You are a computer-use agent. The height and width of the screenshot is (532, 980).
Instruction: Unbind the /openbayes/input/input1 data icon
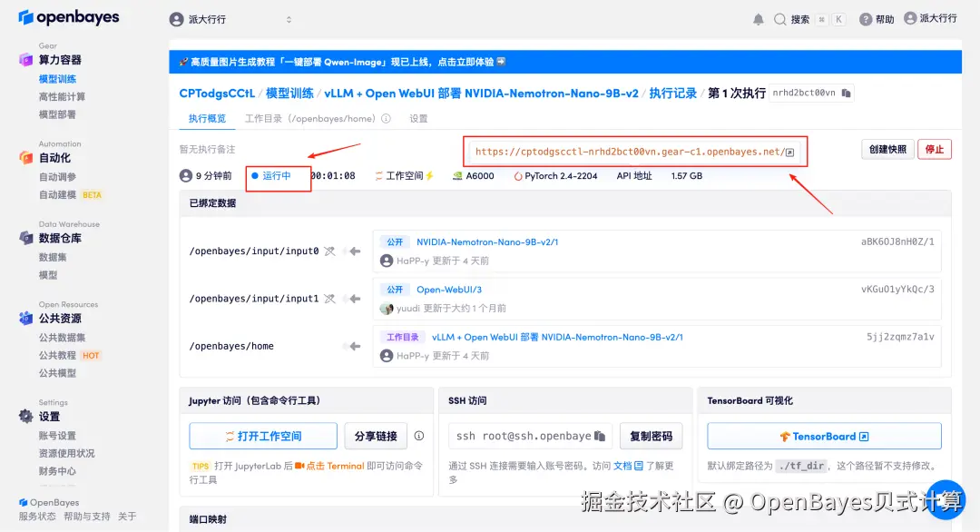(x=329, y=299)
